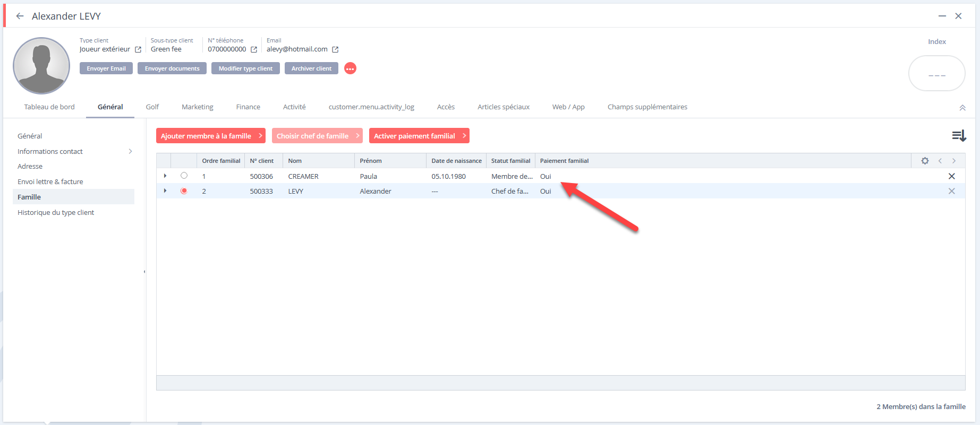Go to previous columns with left chevron

pyautogui.click(x=940, y=161)
